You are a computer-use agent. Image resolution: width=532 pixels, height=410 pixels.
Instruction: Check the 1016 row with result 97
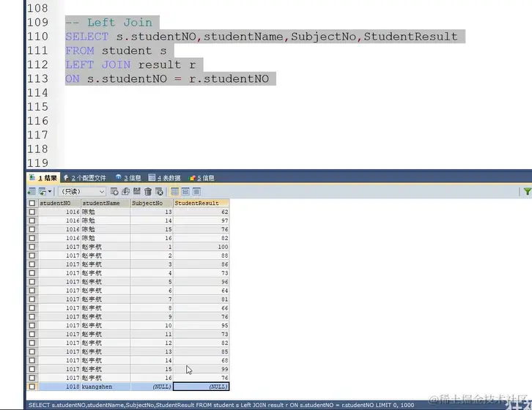click(x=32, y=221)
